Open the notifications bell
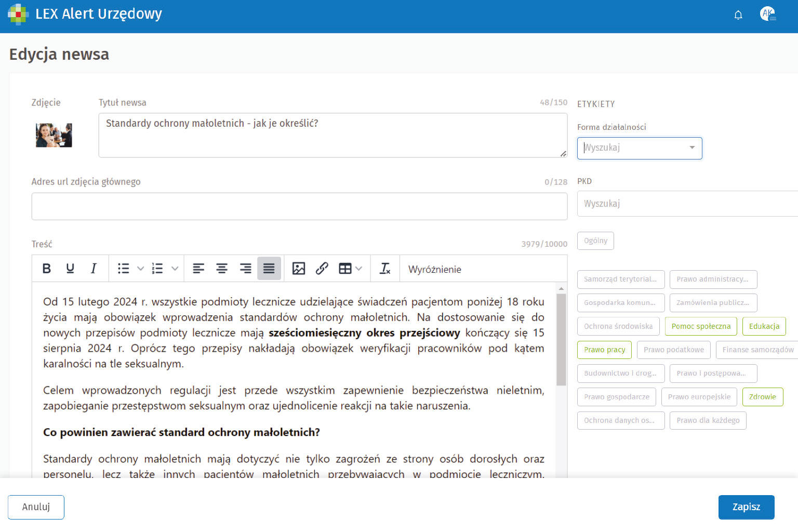This screenshot has width=798, height=532. [738, 15]
